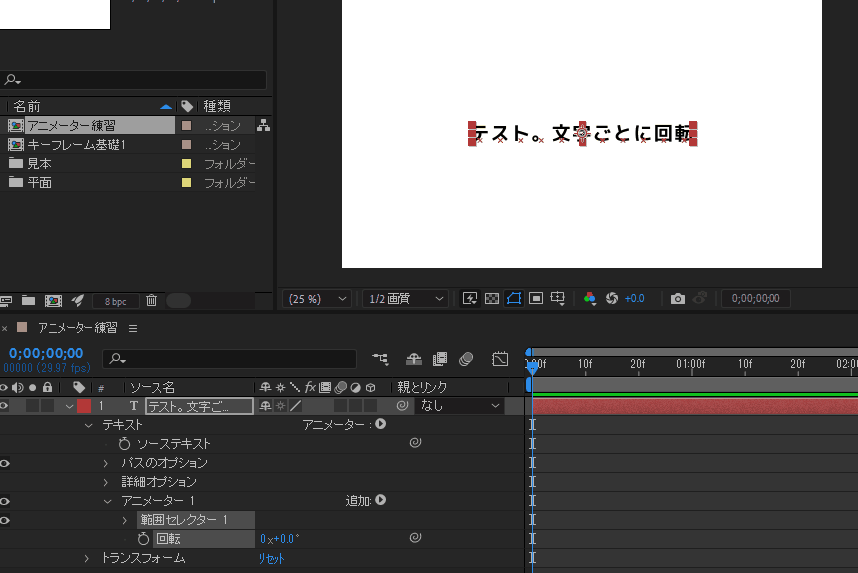Collapse the アニメーター 1 group
This screenshot has height=573, width=858.
coord(108,501)
